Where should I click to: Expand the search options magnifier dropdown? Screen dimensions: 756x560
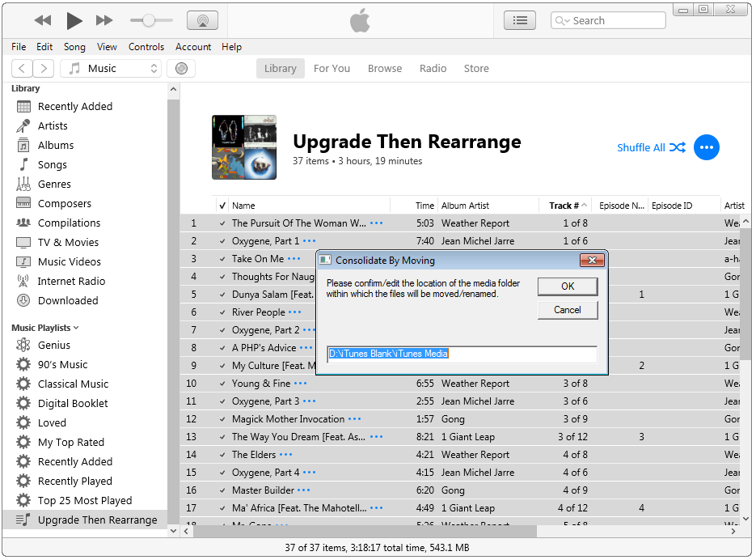pyautogui.click(x=562, y=20)
